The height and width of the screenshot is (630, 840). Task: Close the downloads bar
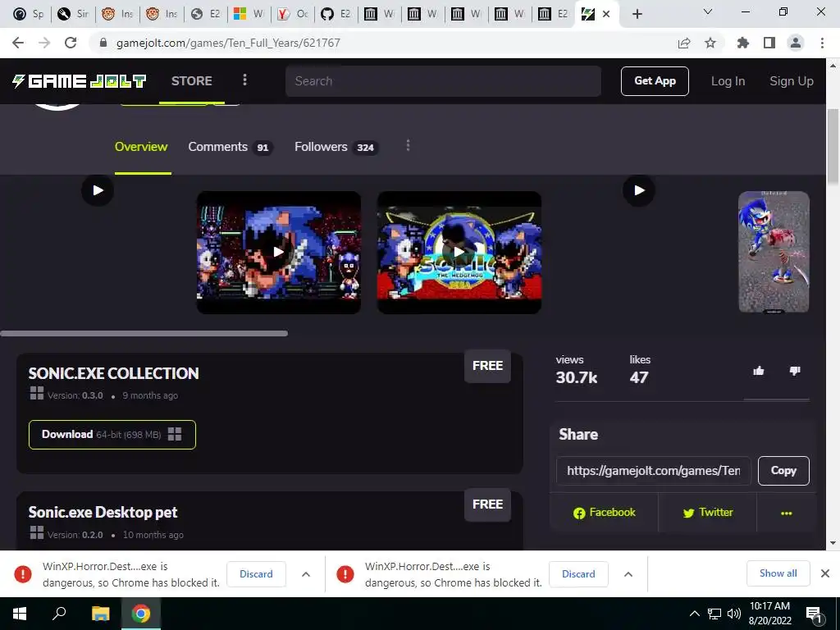tap(825, 573)
